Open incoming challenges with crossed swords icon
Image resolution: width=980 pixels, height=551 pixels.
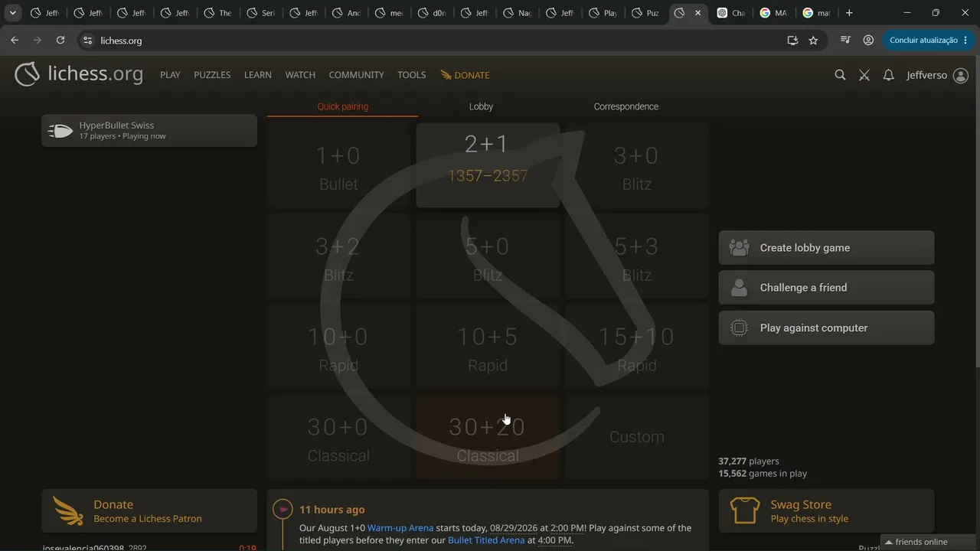pos(864,75)
